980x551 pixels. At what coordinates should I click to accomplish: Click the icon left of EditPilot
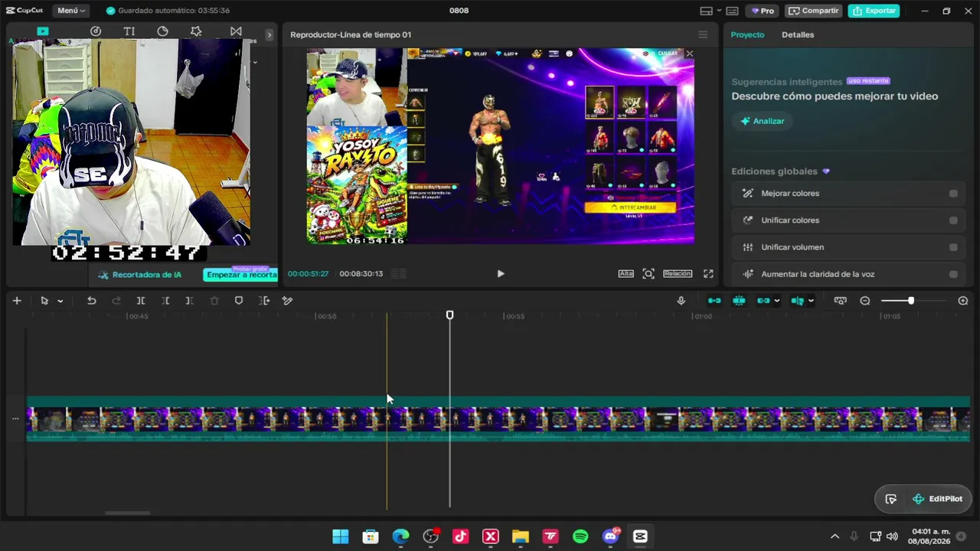coord(891,499)
